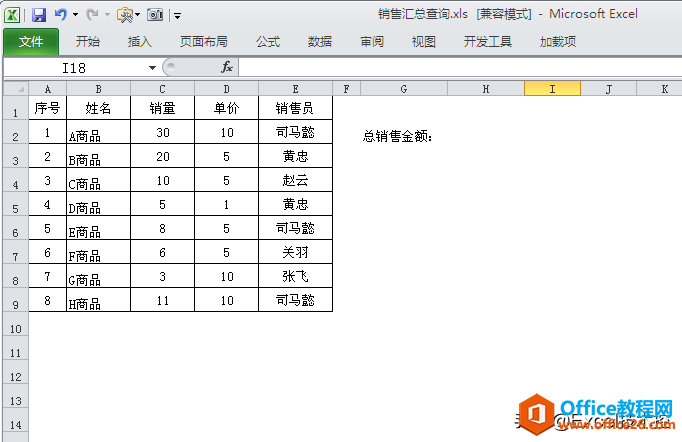Open Customize Quick Access Toolbar dropdown
The image size is (682, 442).
click(177, 16)
